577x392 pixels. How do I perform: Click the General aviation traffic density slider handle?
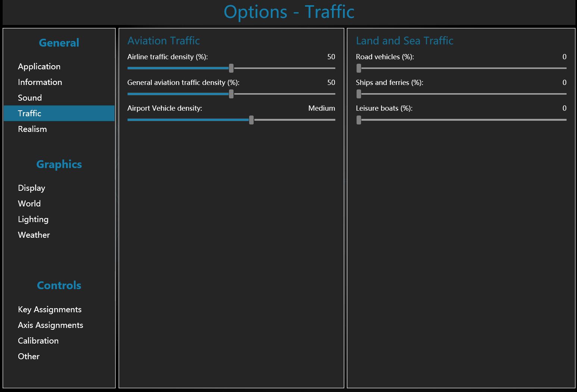coord(231,94)
